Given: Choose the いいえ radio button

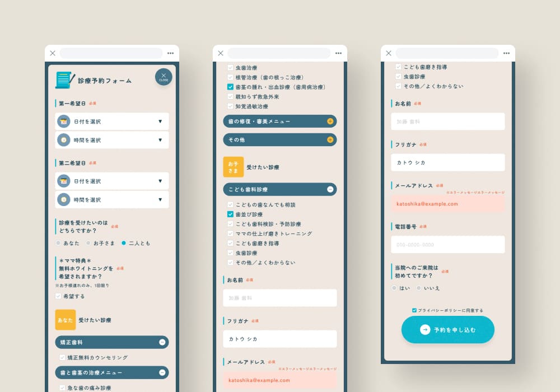Looking at the screenshot, I should point(418,288).
